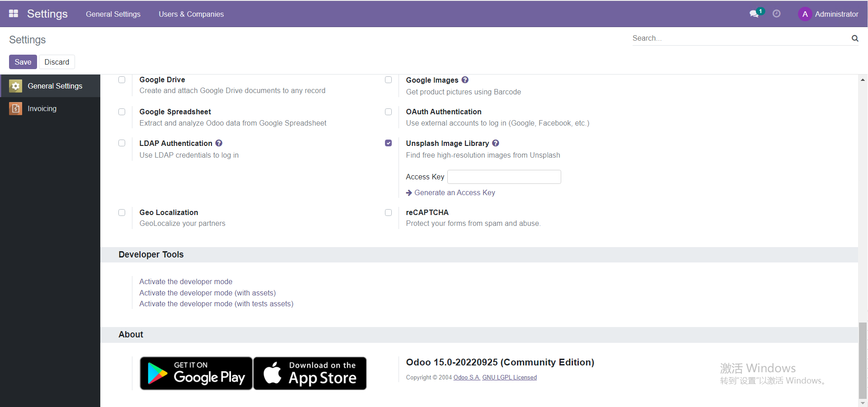Click the Get it on Google Play badge
The width and height of the screenshot is (868, 407).
click(x=196, y=373)
